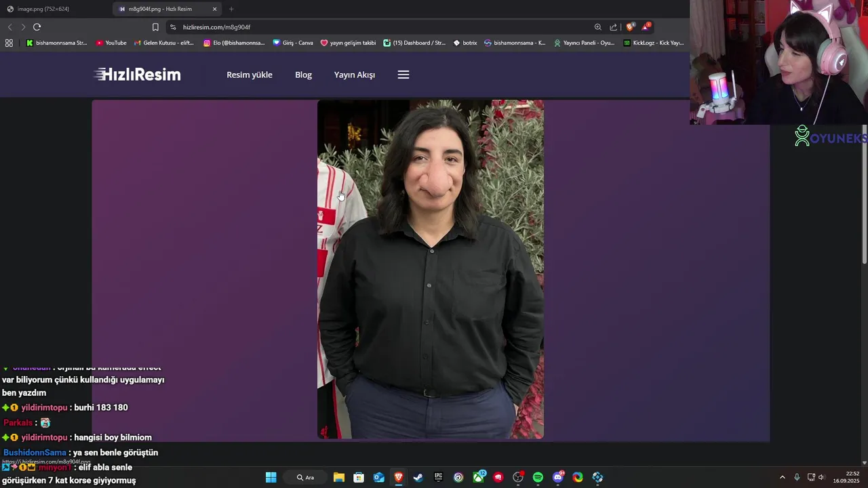
Task: Click the uploaded portrait image
Action: pos(431,270)
